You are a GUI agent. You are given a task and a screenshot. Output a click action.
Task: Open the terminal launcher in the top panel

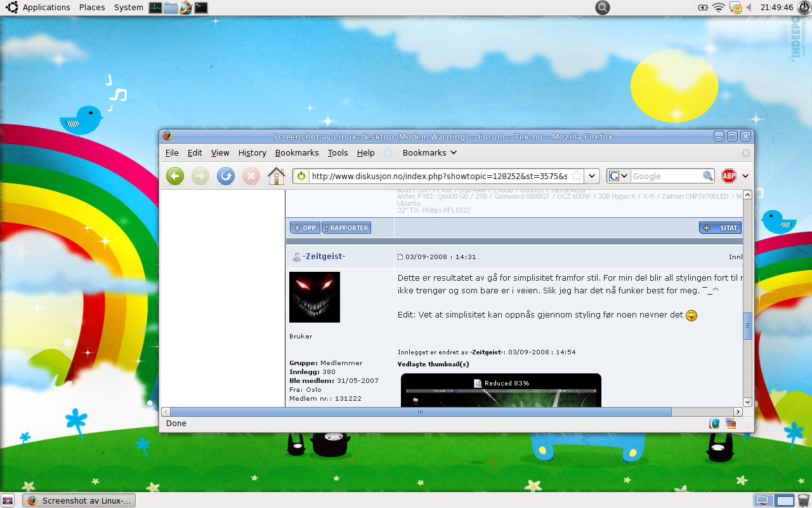(201, 8)
